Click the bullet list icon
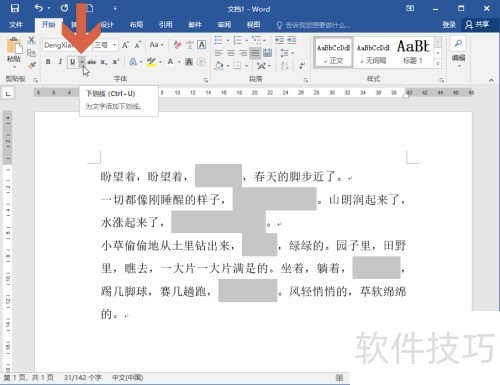Image resolution: width=500 pixels, height=385 pixels. click(219, 41)
